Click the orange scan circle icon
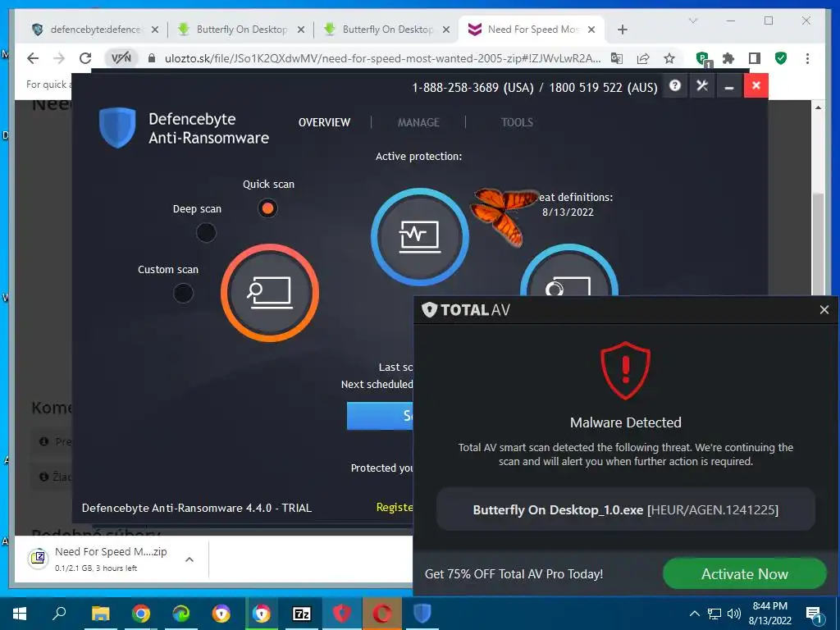840x630 pixels. click(x=270, y=293)
